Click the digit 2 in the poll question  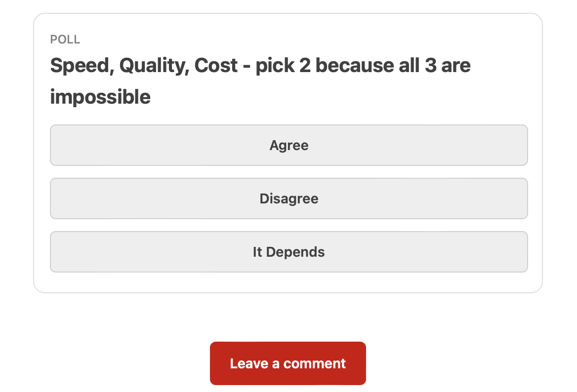(305, 66)
